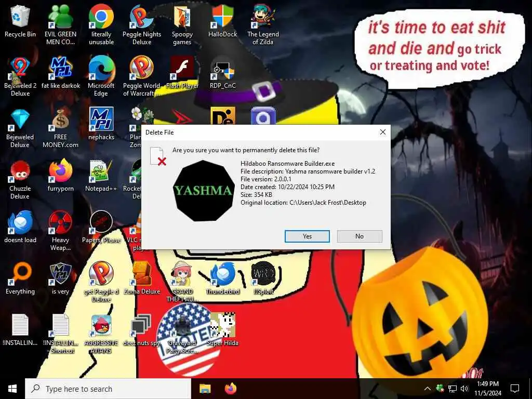Click the taskbar search box
Screen dimensions: 532x399
(108, 389)
